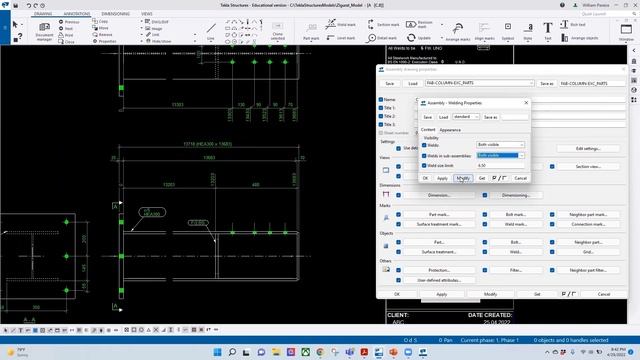Click the Quick Launch search box
Image resolution: width=640 pixels, height=360 pixels.
click(x=608, y=14)
